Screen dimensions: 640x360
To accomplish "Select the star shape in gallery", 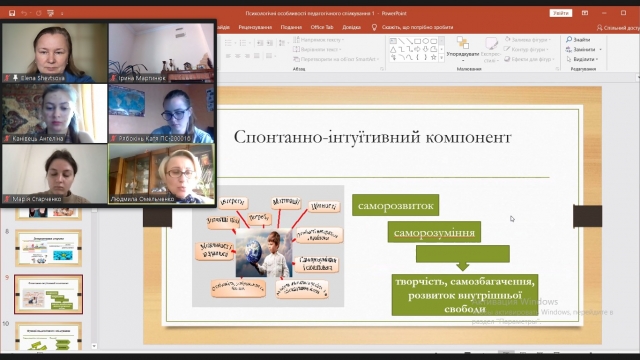I will click(x=433, y=58).
